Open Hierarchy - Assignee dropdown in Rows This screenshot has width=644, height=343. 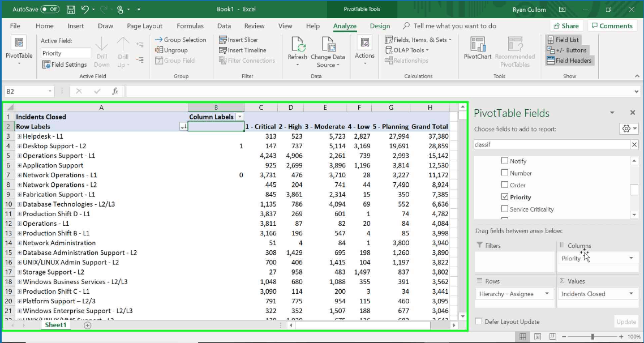pyautogui.click(x=547, y=293)
